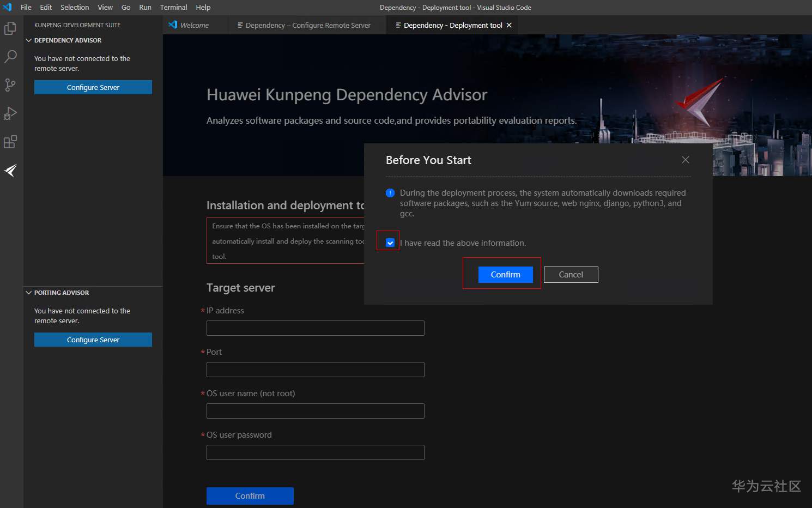This screenshot has height=508, width=812.
Task: Click Configure Server under Porting Advisor
Action: click(93, 340)
